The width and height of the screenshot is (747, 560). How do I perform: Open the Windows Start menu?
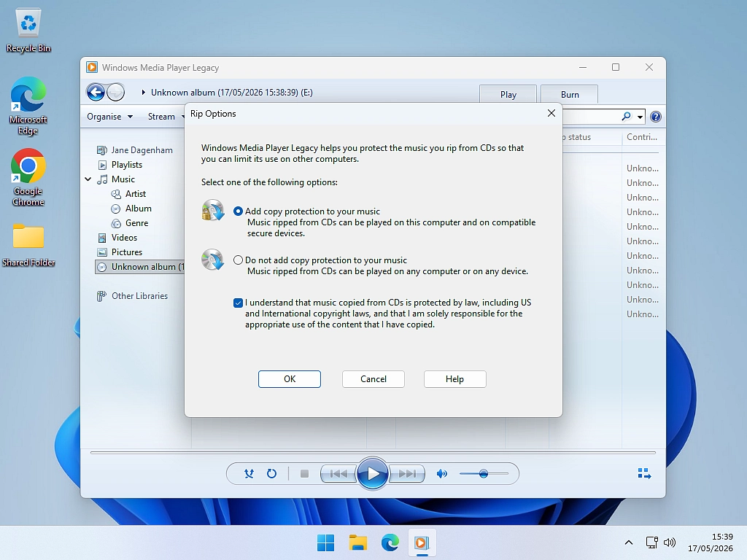click(326, 542)
